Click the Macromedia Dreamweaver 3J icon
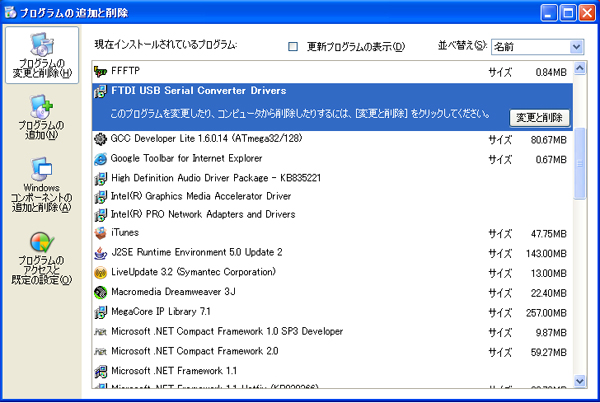Screen dimensions: 600x403 pos(100,292)
